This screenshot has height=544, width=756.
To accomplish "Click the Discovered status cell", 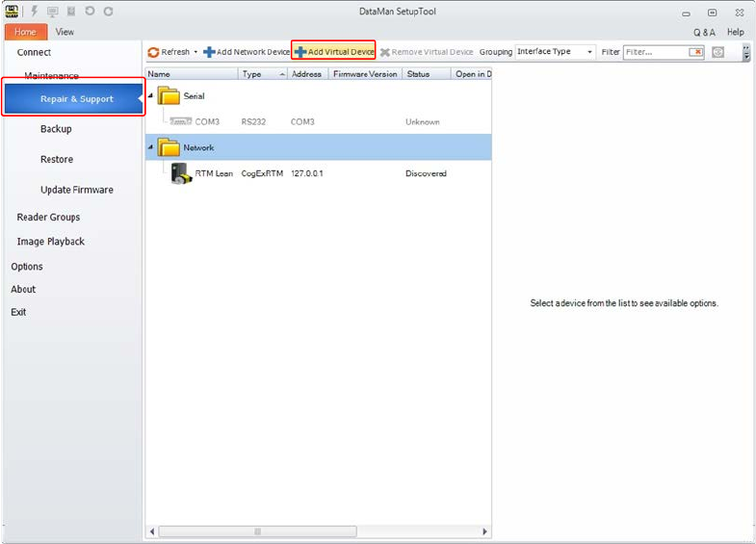I will tap(426, 173).
